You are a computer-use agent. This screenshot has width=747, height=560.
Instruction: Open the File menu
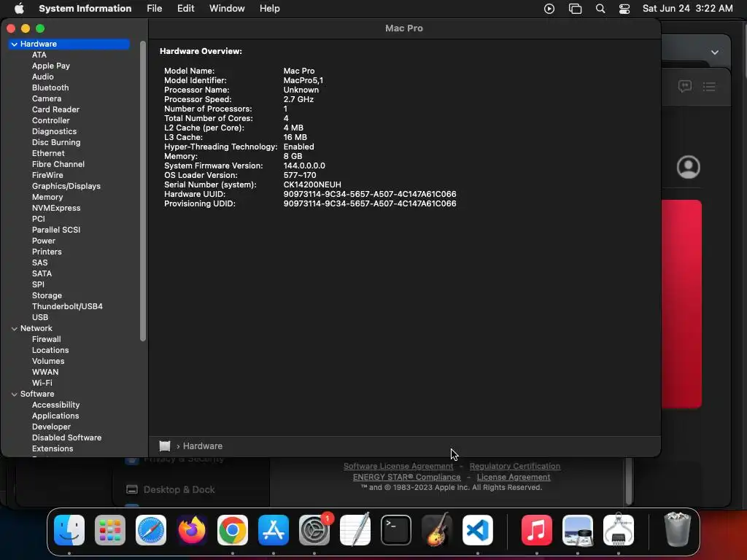tap(155, 9)
